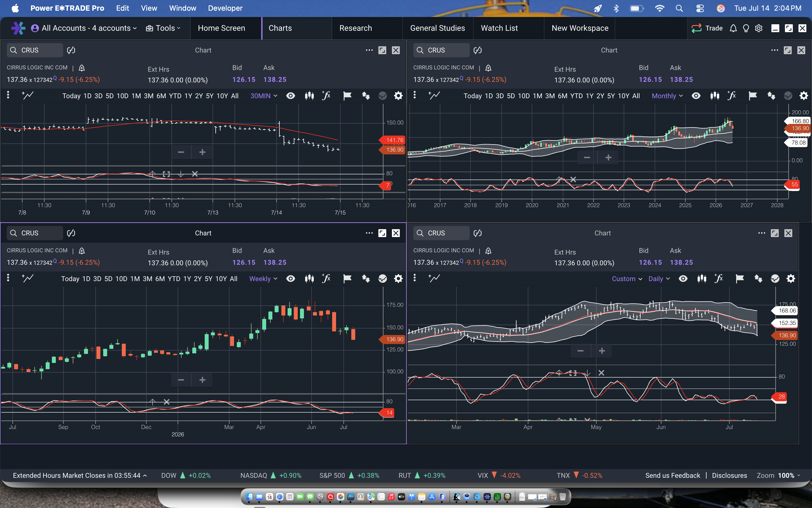Click trade arrows icon in Daily chart toolbar
Image resolution: width=812 pixels, height=508 pixels.
tap(758, 279)
